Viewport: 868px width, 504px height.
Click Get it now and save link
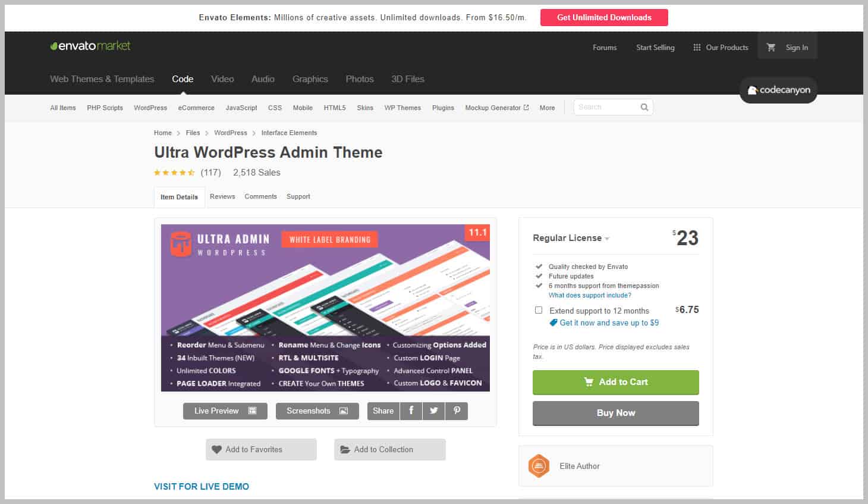click(x=609, y=323)
